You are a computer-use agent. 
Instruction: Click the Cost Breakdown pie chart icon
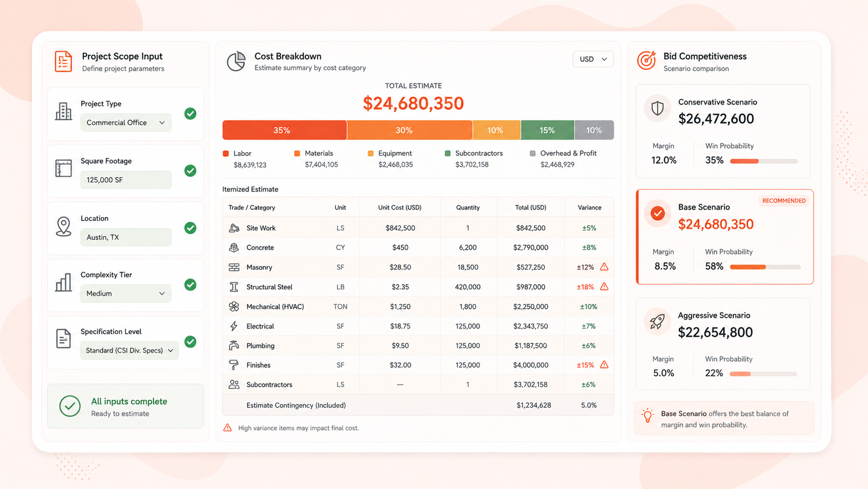pos(236,61)
